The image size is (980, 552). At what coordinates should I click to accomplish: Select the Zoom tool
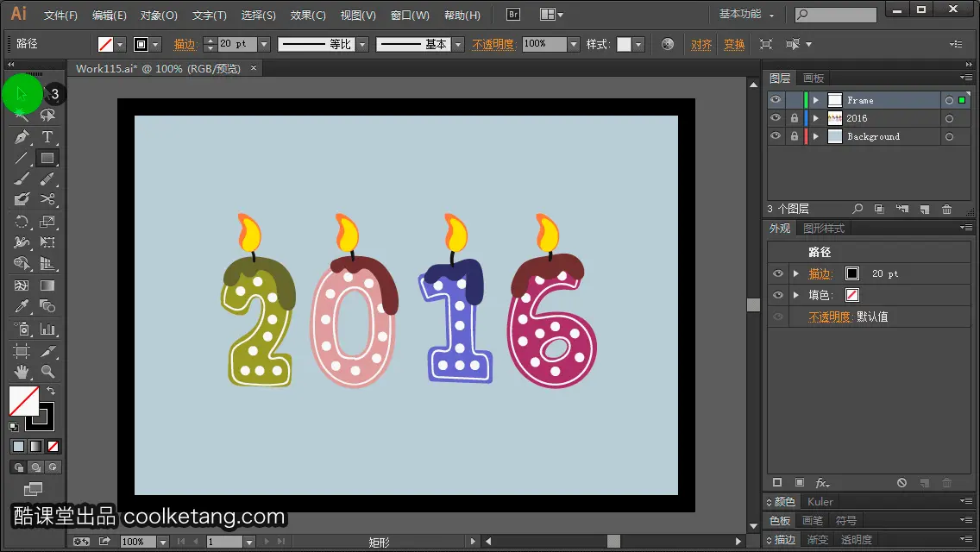tap(47, 372)
